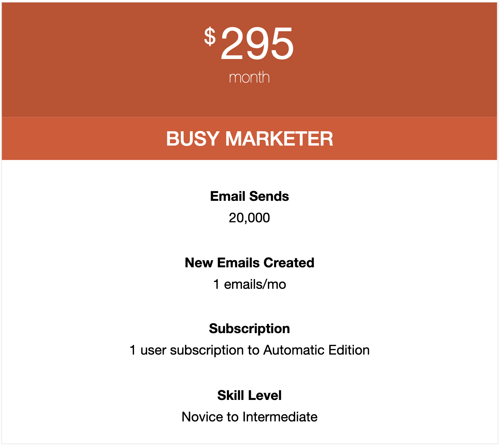Viewport: 503px width, 448px height.
Task: Click the orange BUSY MARKETER banner
Action: [249, 138]
